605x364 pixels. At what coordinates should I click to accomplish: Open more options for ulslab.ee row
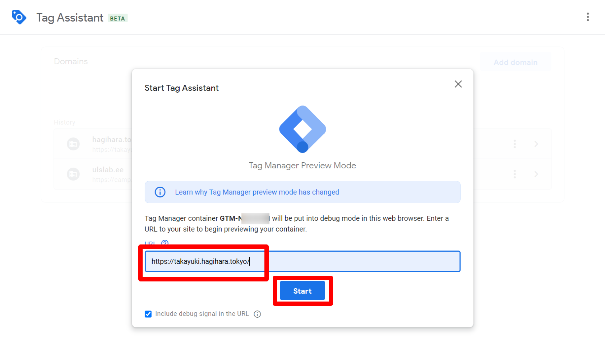[x=515, y=174]
